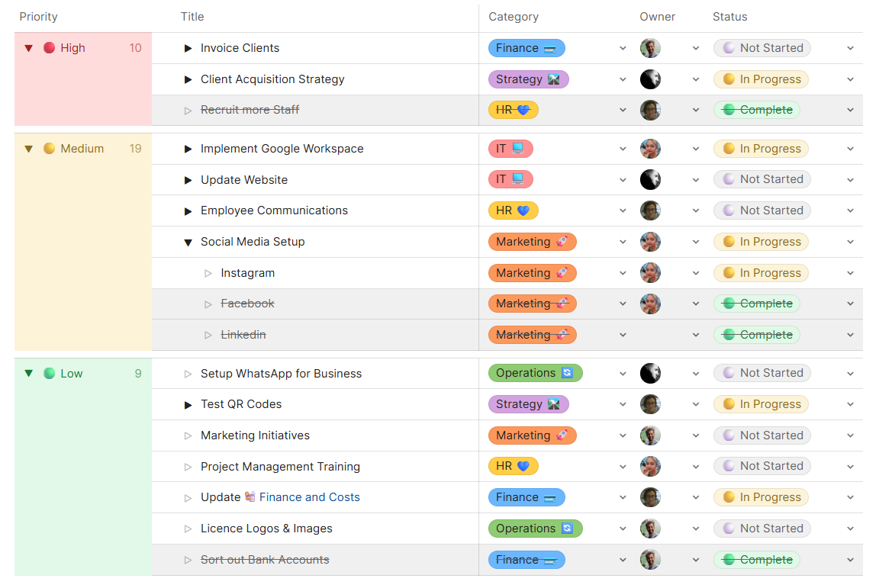879x588 pixels.
Task: Click the Finance and Costs page icon
Action: pyautogui.click(x=250, y=497)
